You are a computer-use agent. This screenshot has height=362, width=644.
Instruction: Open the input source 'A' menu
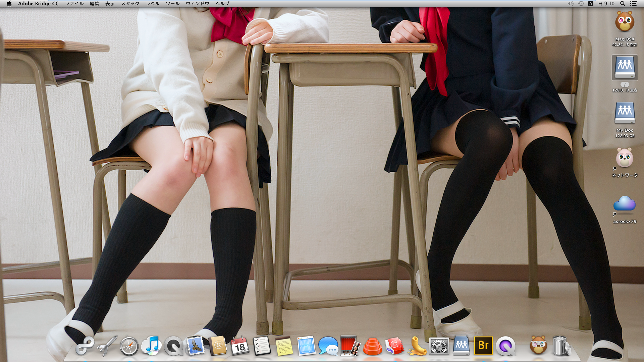(591, 3)
